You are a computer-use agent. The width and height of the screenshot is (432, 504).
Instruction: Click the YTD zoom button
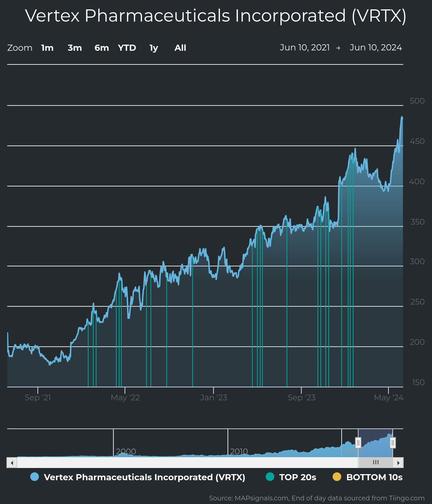point(127,48)
